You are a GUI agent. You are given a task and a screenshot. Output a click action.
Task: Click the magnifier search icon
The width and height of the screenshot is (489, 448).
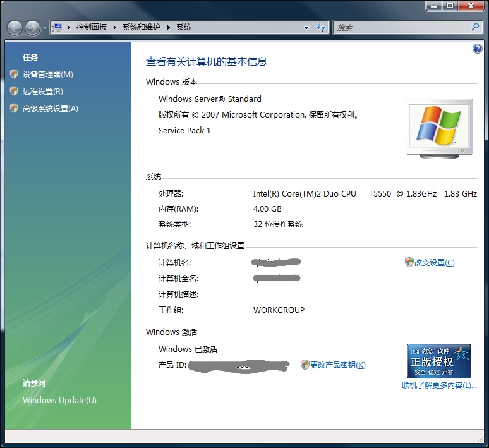(x=475, y=27)
